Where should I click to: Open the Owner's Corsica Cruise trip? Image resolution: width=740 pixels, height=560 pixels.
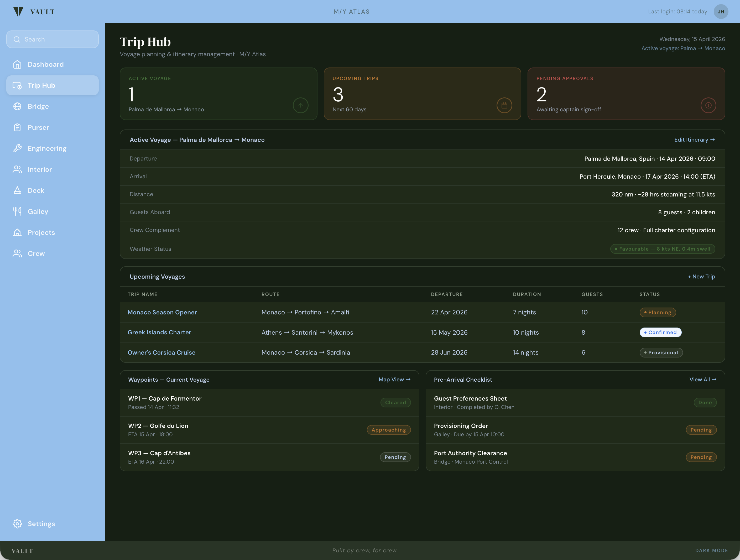(x=161, y=352)
